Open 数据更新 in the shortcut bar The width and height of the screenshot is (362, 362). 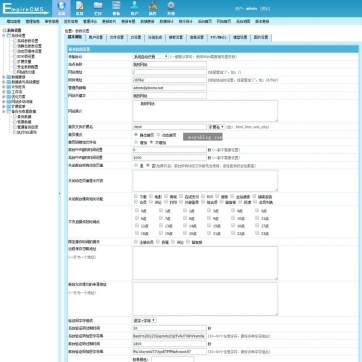[x=147, y=21]
